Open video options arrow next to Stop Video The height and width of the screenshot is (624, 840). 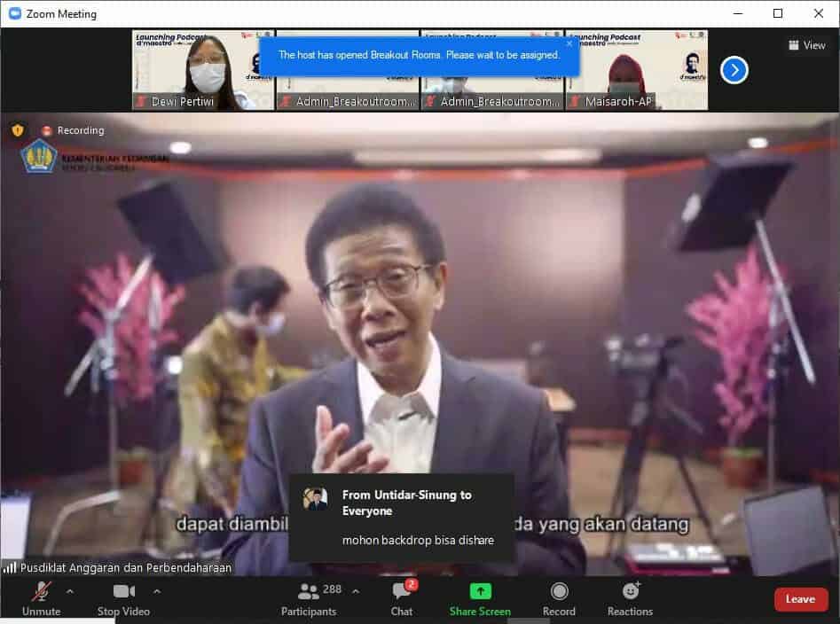point(157,592)
